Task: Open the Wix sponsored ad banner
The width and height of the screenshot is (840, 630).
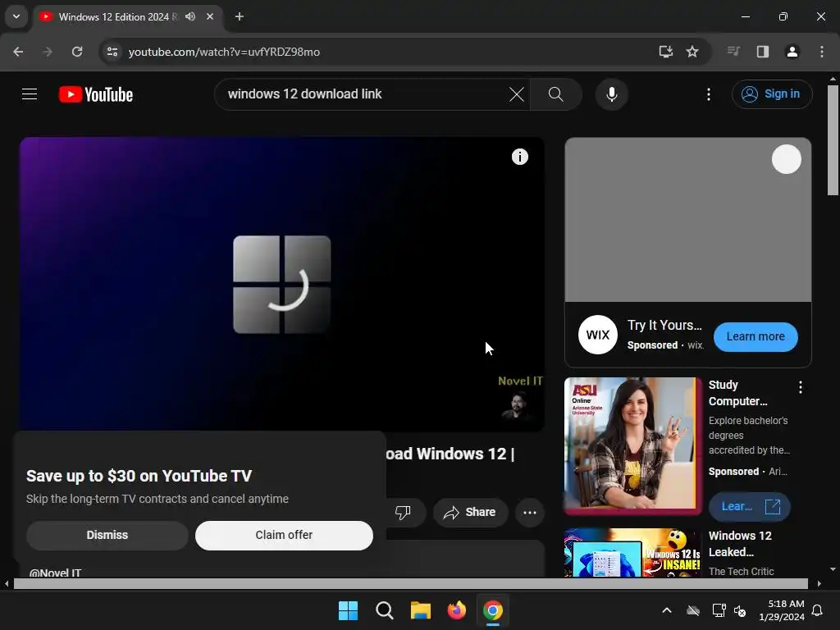Action: (x=688, y=220)
